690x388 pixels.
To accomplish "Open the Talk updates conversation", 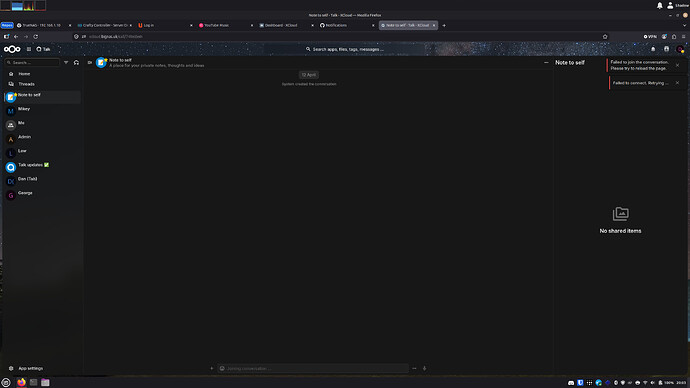I will coord(42,167).
